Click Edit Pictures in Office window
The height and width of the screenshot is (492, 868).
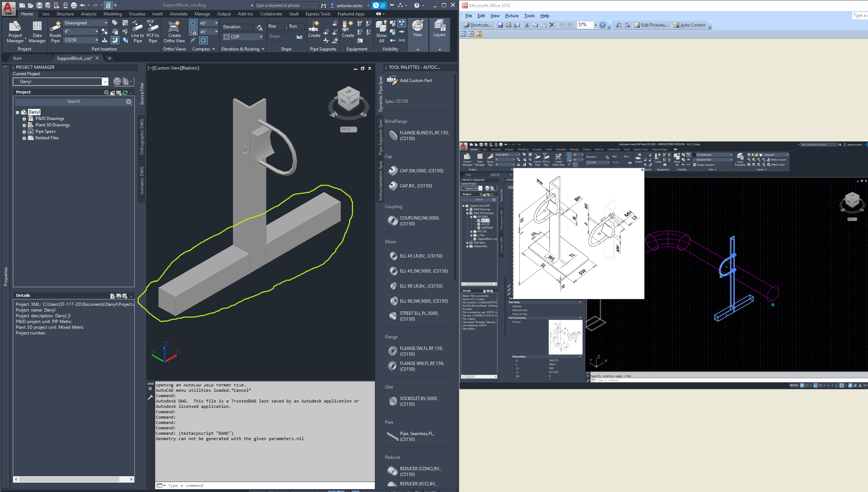pos(651,25)
